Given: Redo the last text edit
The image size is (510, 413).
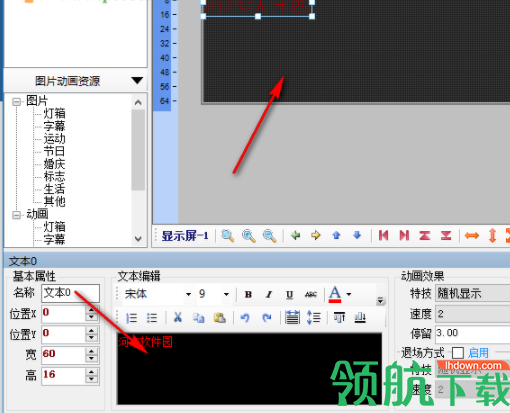Looking at the screenshot, I should click(x=266, y=318).
